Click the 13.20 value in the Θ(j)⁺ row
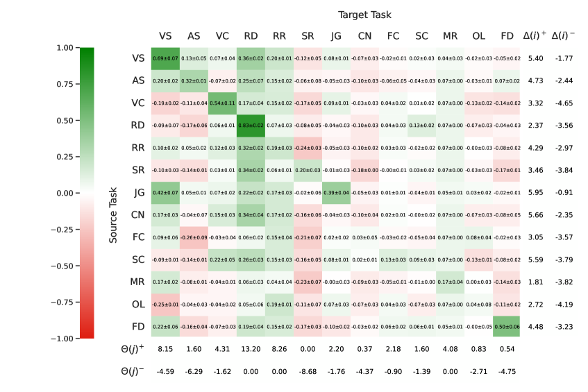This screenshot has width=588, height=392. click(251, 350)
